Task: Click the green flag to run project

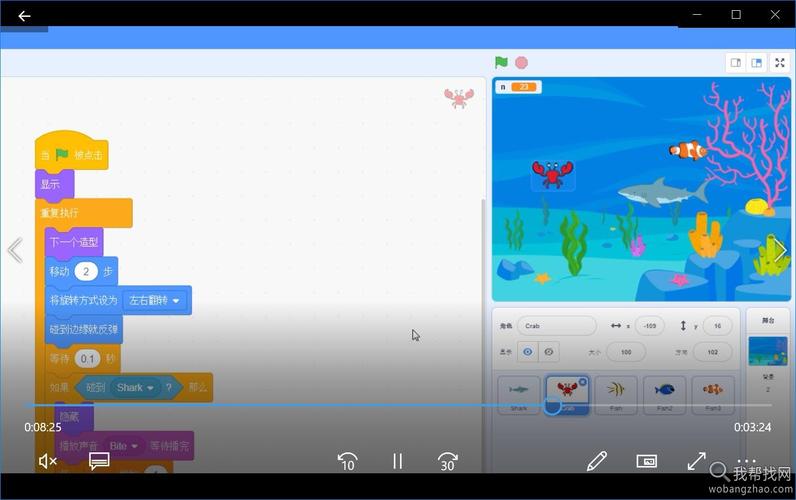Action: (501, 62)
